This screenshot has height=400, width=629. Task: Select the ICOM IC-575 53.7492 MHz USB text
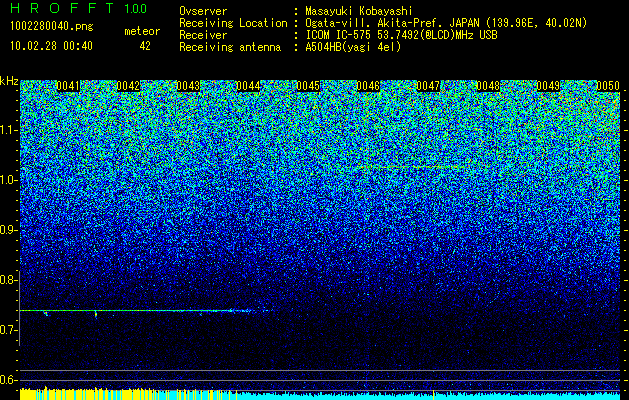tap(401, 35)
